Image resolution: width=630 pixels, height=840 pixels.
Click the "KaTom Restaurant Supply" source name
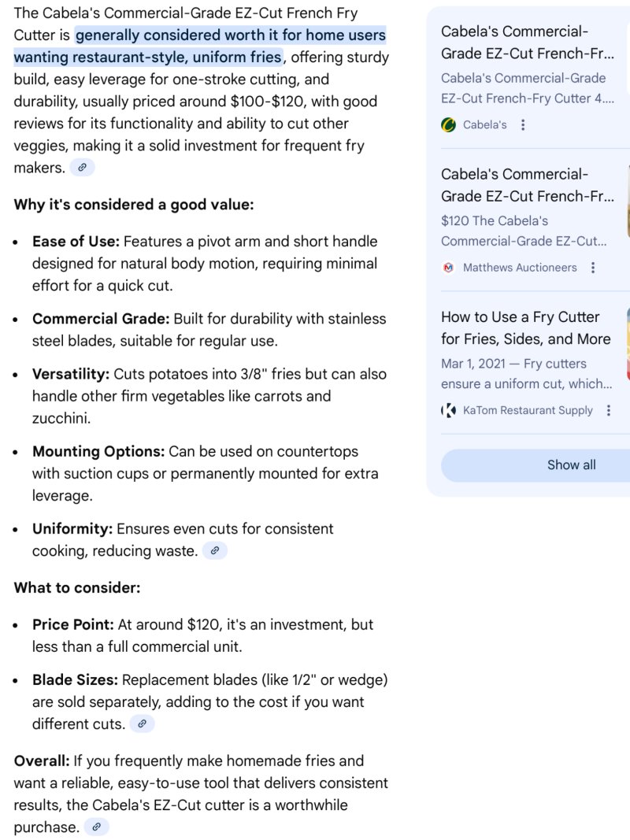[528, 410]
